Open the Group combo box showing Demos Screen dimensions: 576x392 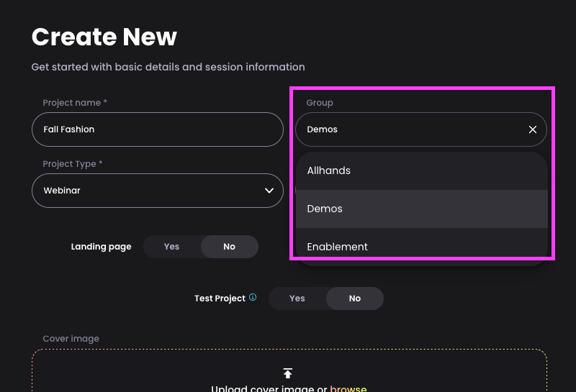pos(421,129)
